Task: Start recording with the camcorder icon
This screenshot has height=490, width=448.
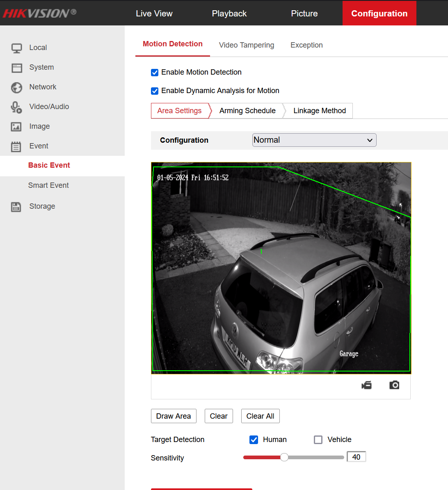Action: [366, 385]
